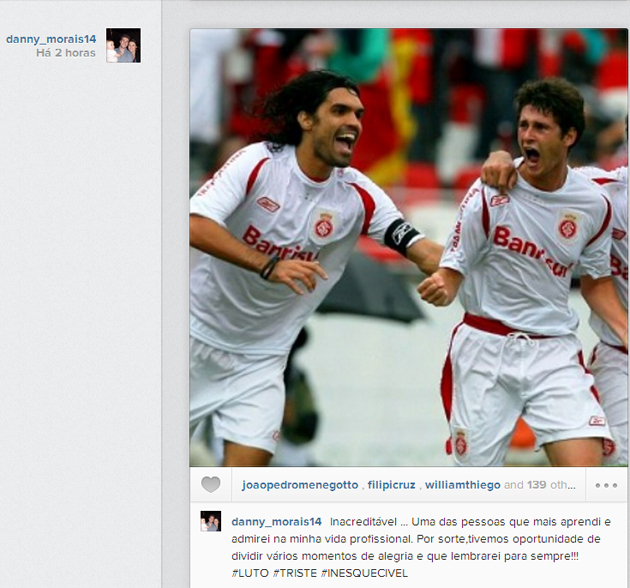Viewport: 630px width, 588px height.
Task: Click the captain armband in the photo
Action: click(x=402, y=236)
